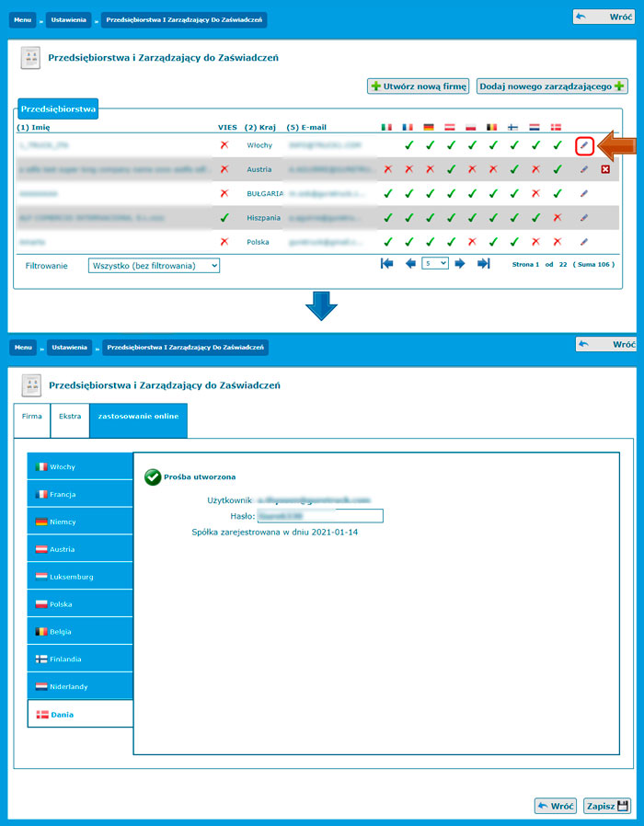
Task: Click red VIES cross in Włochy row
Action: pos(224,144)
